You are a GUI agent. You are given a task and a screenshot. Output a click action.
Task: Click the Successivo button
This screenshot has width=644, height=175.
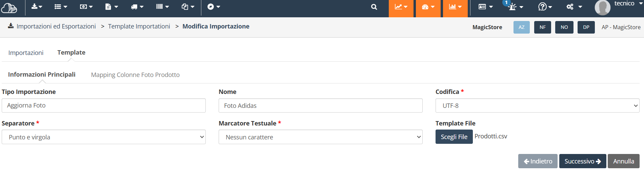tap(582, 161)
